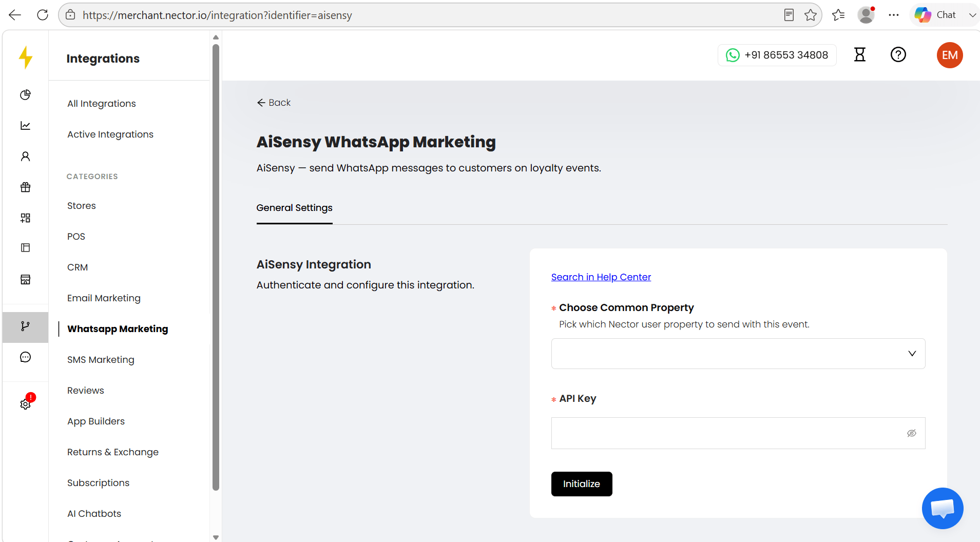Click into the API Key field
Screen dimensions: 980x542
tap(738, 433)
